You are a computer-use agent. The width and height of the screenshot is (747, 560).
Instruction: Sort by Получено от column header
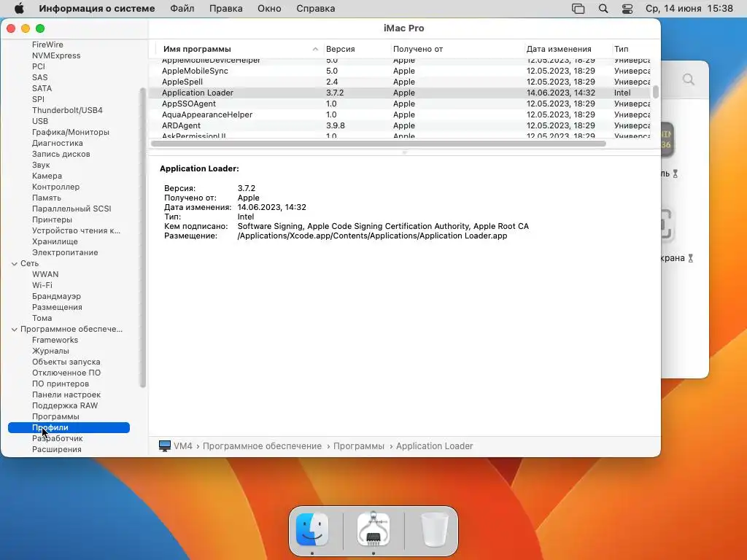coord(418,49)
